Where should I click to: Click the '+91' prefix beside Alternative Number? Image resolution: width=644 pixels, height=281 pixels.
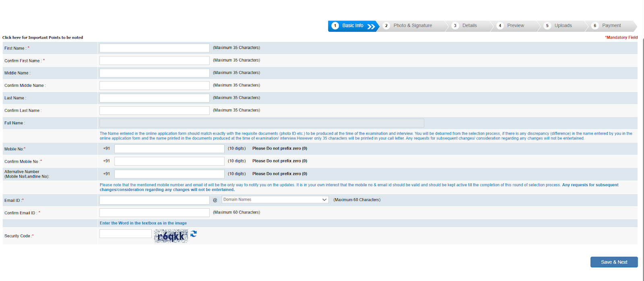click(106, 174)
